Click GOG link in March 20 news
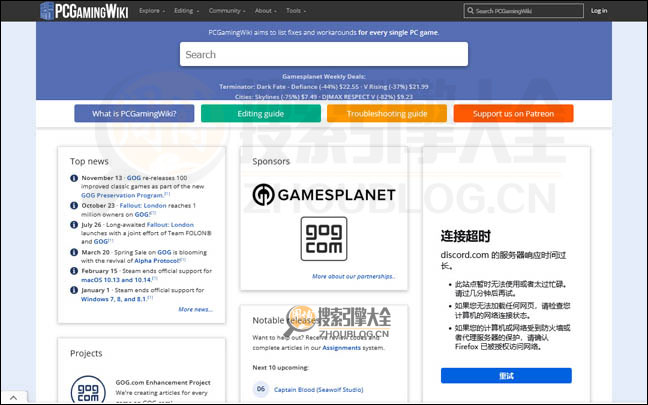The image size is (648, 405). 164,252
